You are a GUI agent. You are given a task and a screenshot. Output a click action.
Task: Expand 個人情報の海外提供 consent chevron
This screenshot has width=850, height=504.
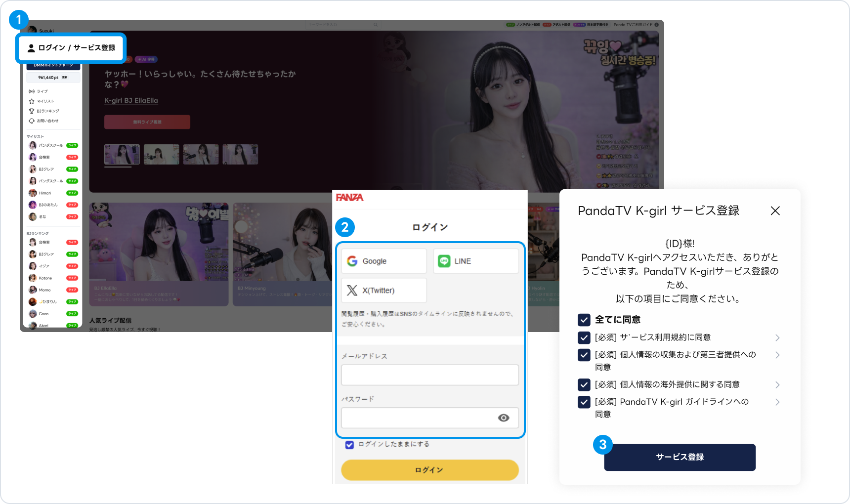[777, 385]
